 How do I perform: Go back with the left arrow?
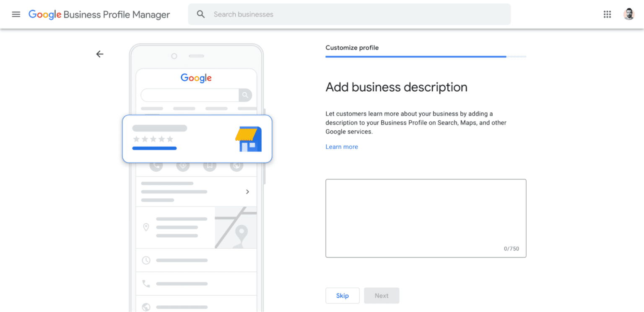click(x=99, y=54)
